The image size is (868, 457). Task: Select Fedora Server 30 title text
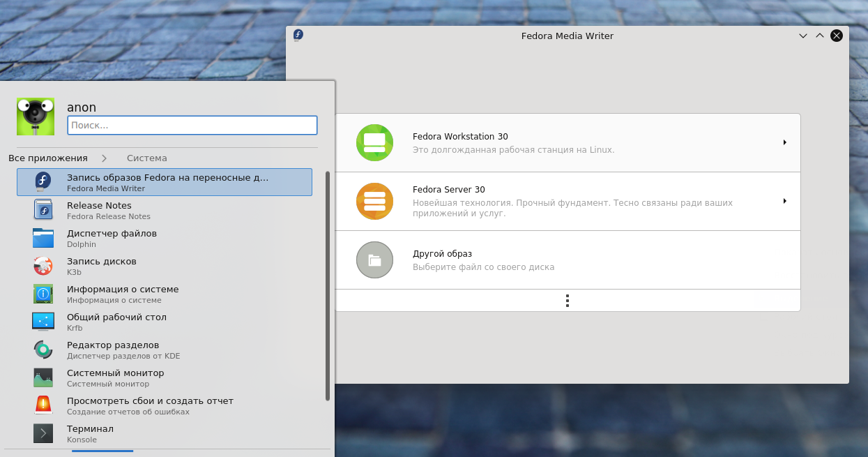click(x=449, y=190)
